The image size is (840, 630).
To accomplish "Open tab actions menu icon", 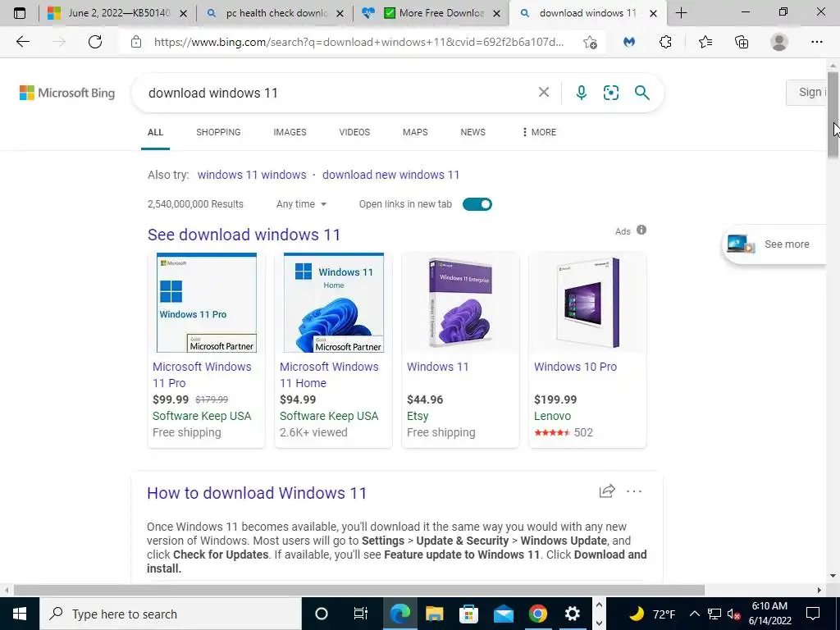I will [x=20, y=13].
